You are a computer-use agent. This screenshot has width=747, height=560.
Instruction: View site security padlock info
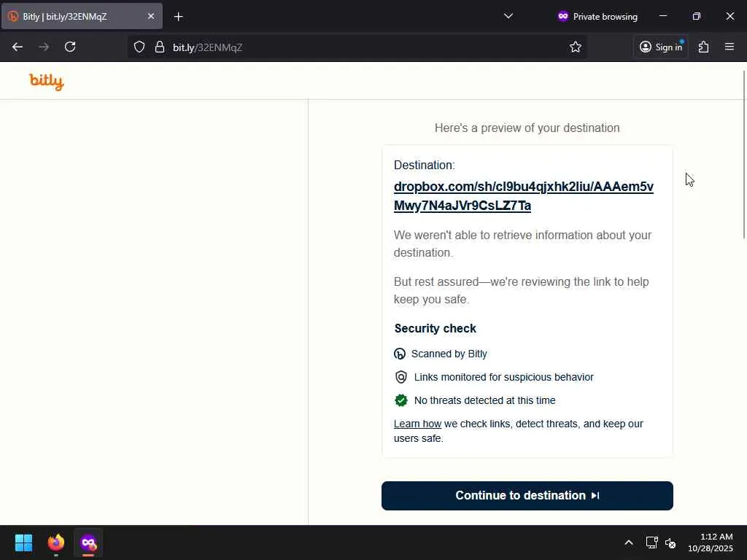coord(160,47)
